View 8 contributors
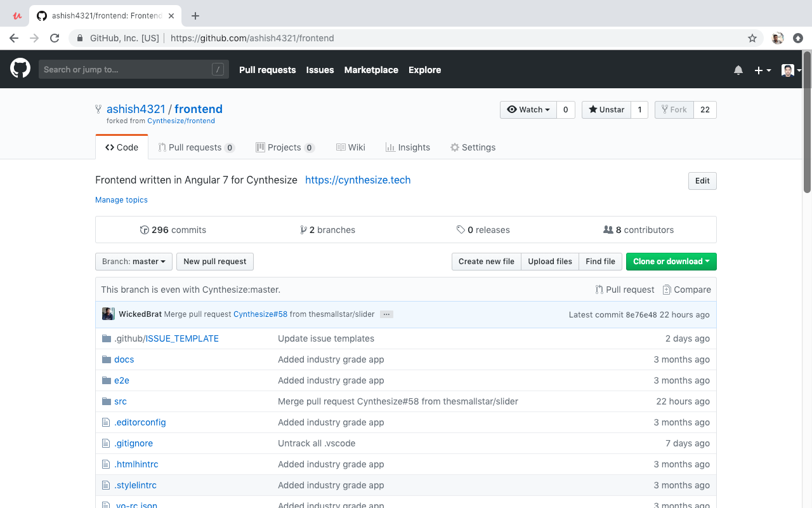This screenshot has height=508, width=812. 638,230
